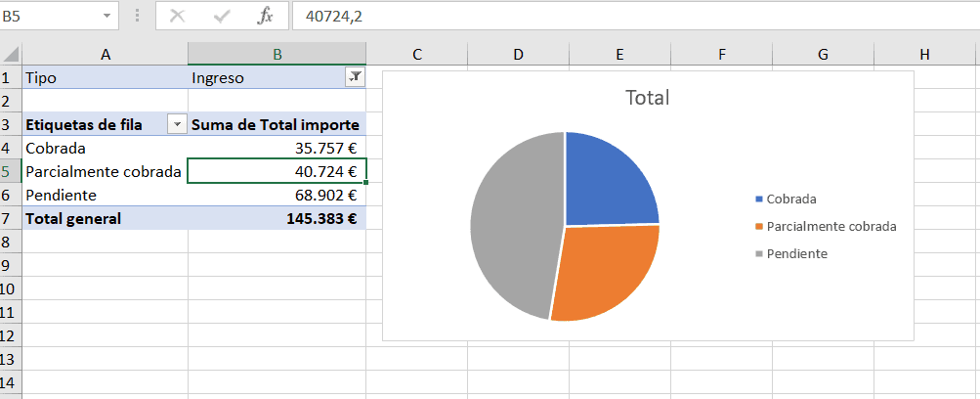
Task: Select column A header
Action: click(x=105, y=55)
